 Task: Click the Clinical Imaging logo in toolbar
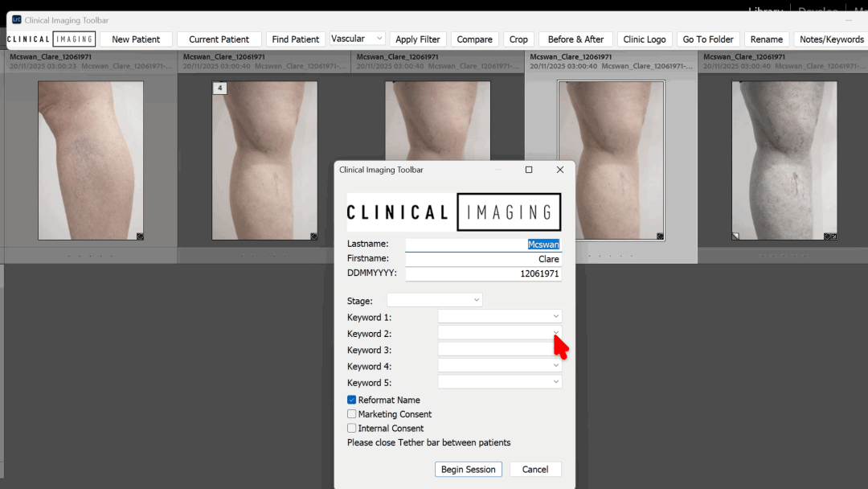click(51, 39)
